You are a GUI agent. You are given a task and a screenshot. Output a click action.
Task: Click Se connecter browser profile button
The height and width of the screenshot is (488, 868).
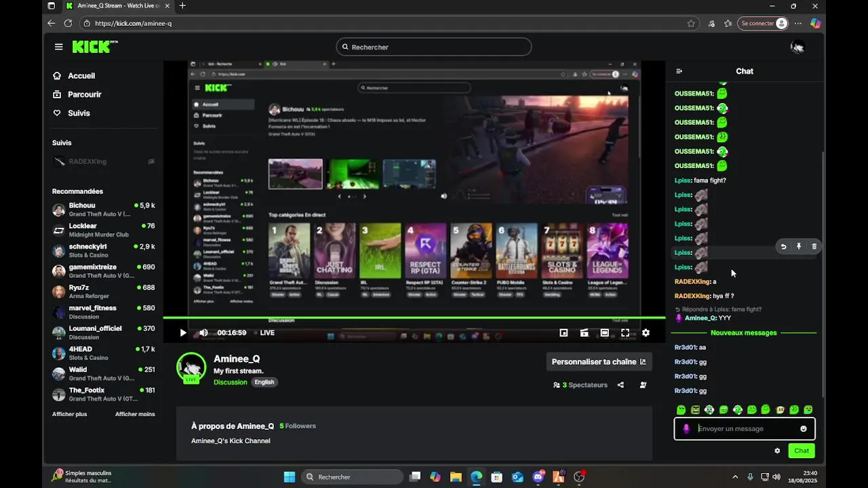pyautogui.click(x=764, y=23)
